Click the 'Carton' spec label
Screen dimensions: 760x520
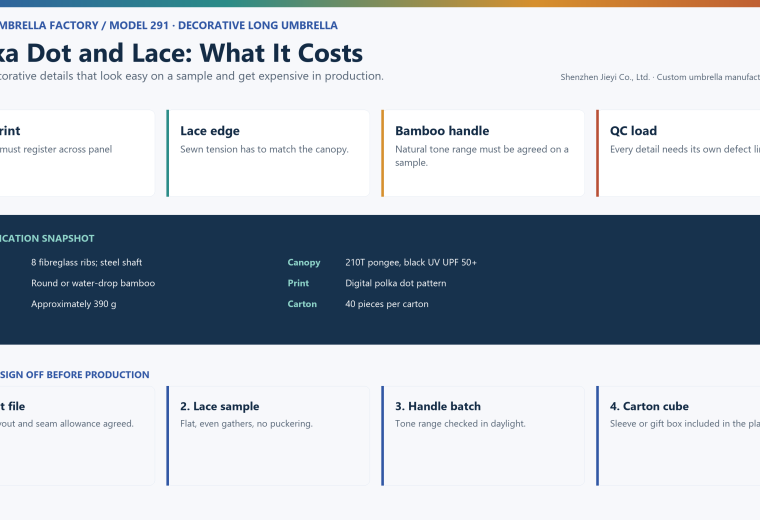(302, 304)
